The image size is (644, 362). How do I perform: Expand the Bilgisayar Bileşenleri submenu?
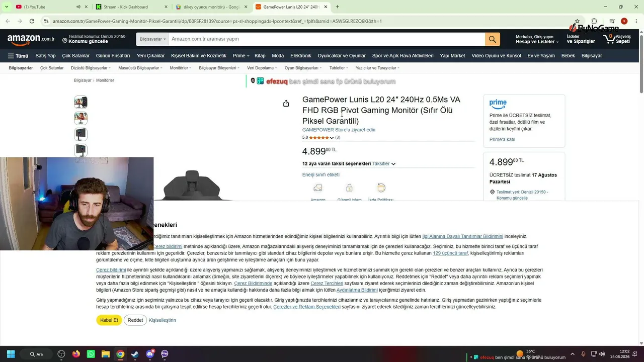pyautogui.click(x=219, y=68)
